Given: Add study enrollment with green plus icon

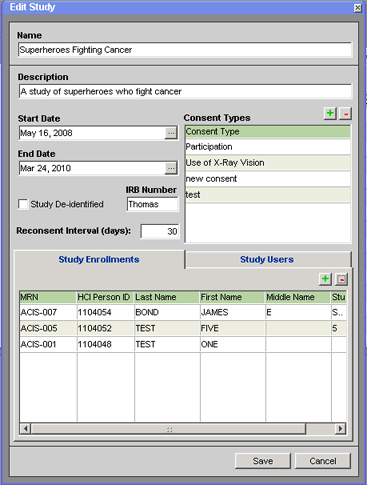Looking at the screenshot, I should pyautogui.click(x=325, y=279).
